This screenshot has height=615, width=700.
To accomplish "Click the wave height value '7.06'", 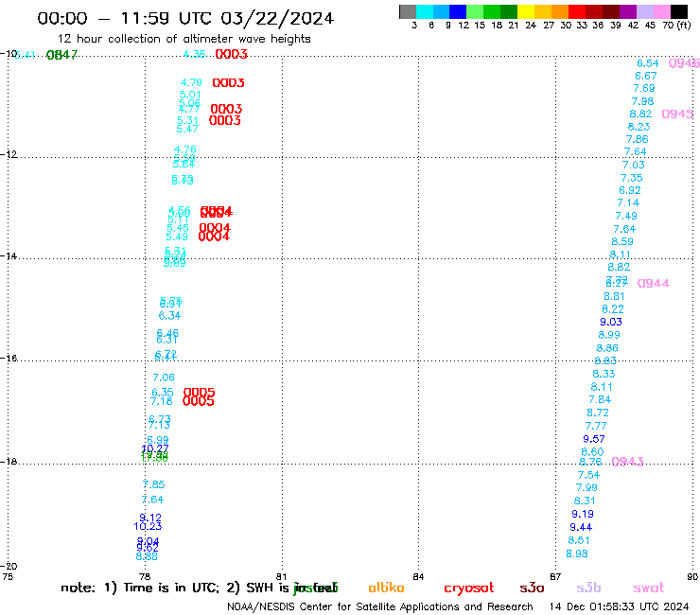I will 164,378.
